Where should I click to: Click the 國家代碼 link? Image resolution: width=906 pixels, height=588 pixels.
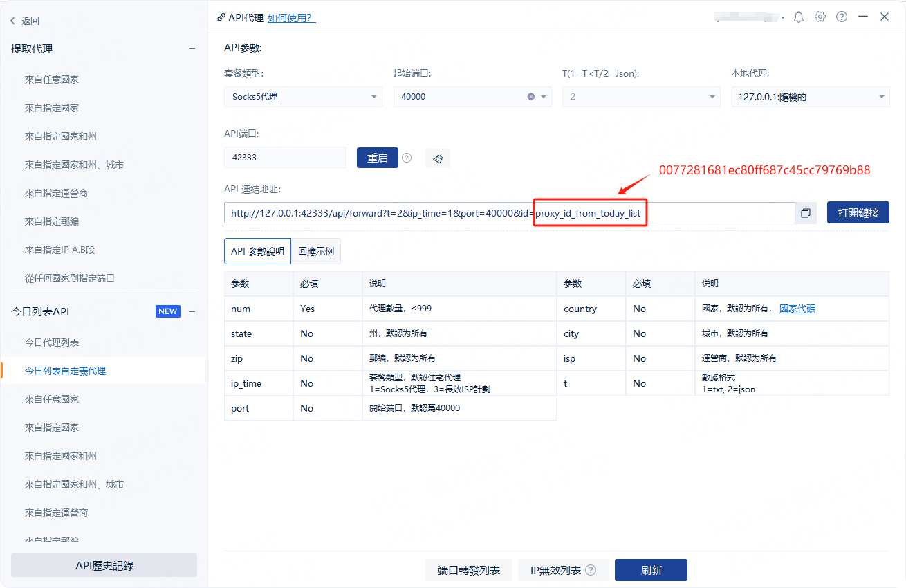[797, 309]
